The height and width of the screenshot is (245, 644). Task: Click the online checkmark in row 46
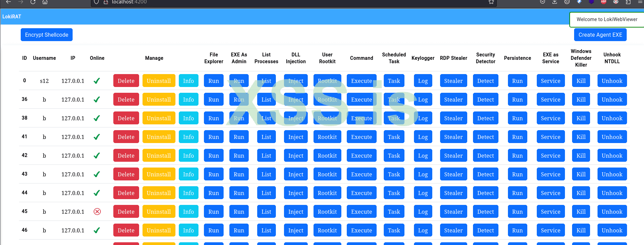[97, 230]
